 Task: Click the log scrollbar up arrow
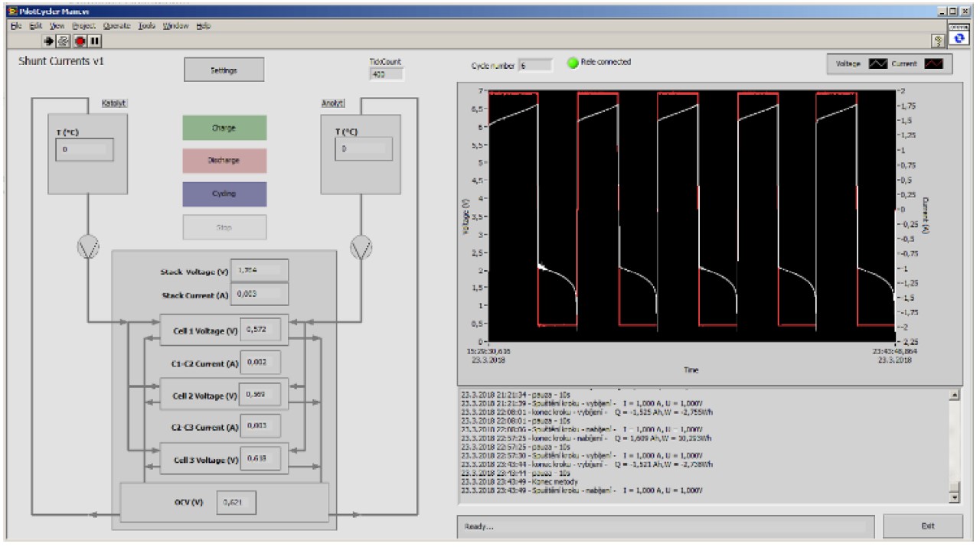click(x=954, y=394)
